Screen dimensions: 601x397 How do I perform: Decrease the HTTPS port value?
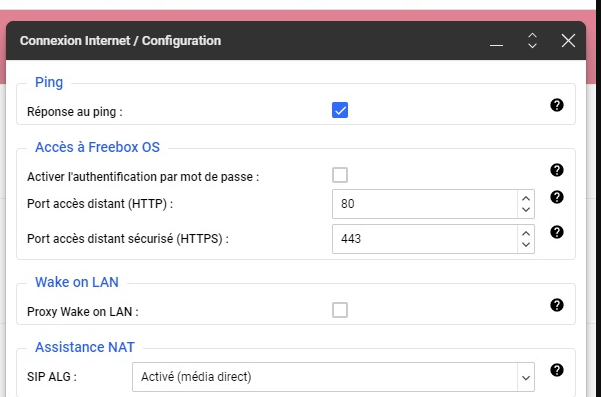(526, 244)
